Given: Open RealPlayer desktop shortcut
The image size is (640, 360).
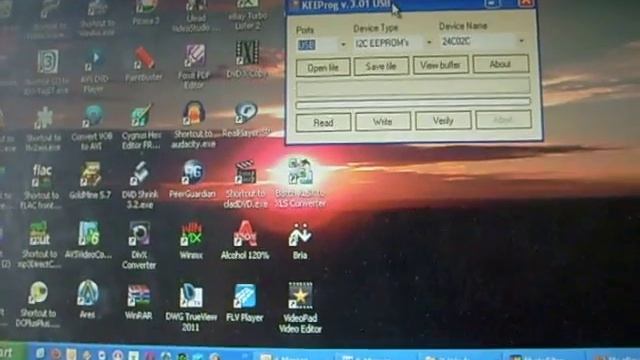Looking at the screenshot, I should (x=247, y=119).
